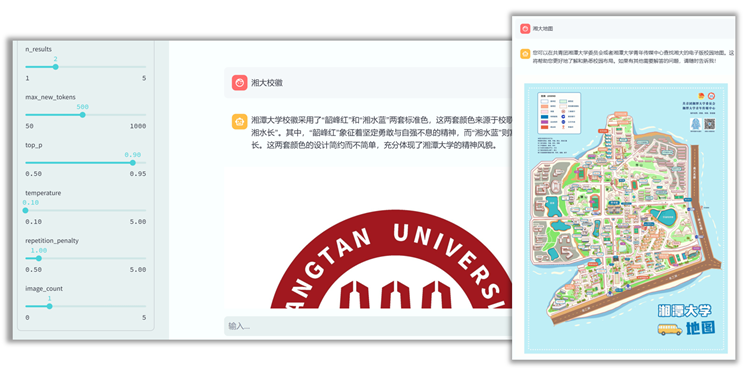Click the n_results slider handle

tap(56, 67)
